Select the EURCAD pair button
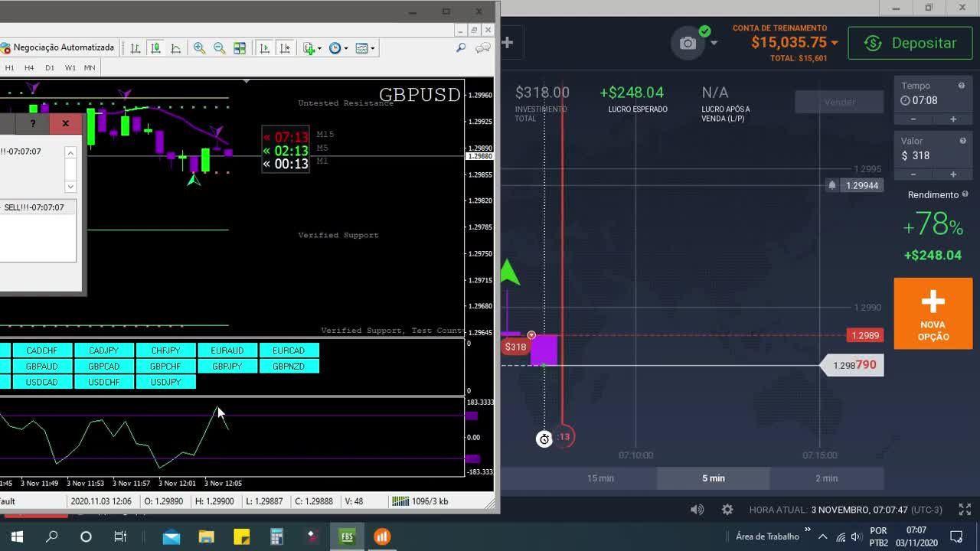The image size is (980, 551). pos(289,350)
